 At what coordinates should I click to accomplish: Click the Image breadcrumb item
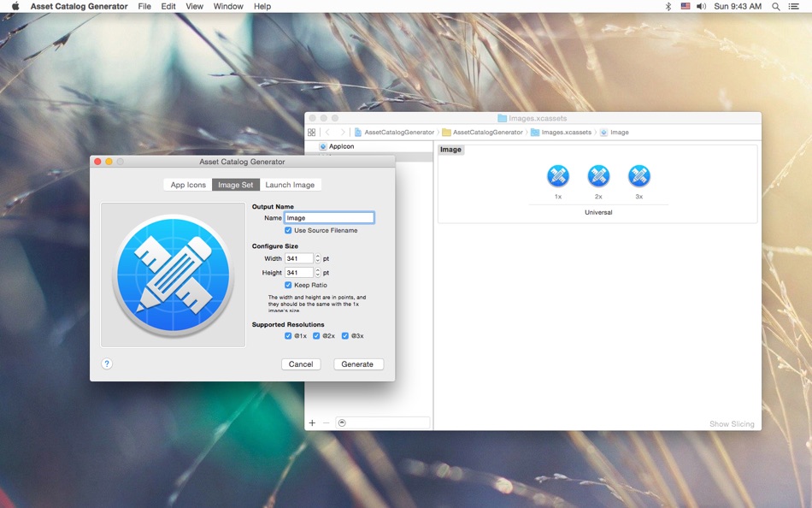click(x=615, y=133)
